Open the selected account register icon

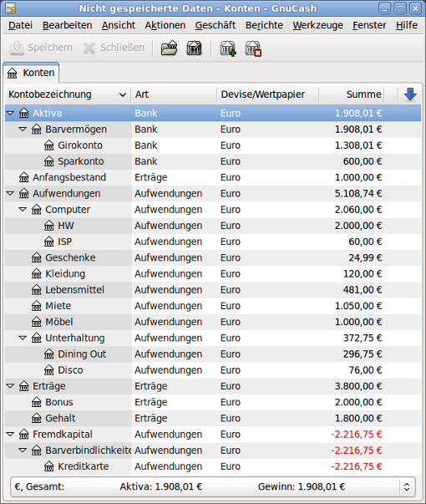coord(170,48)
